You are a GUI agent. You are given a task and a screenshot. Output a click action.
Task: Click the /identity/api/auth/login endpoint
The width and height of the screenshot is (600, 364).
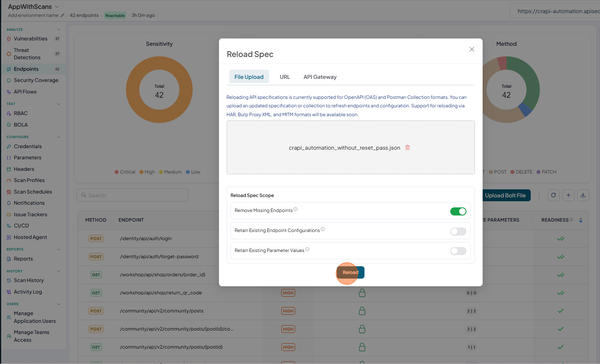(146, 239)
